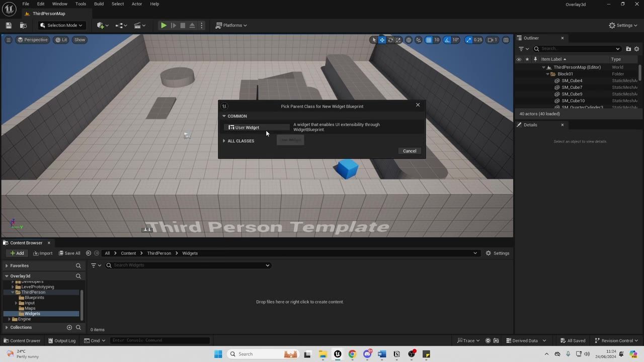Screen dimensions: 644x362
Task: Open the Actor menu
Action: pos(137,4)
